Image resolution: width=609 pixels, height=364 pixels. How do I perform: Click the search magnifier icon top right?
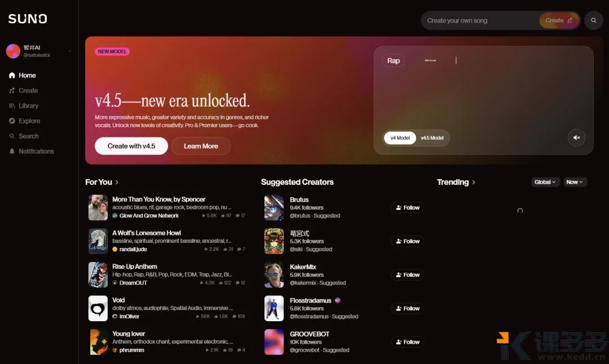coord(593,20)
